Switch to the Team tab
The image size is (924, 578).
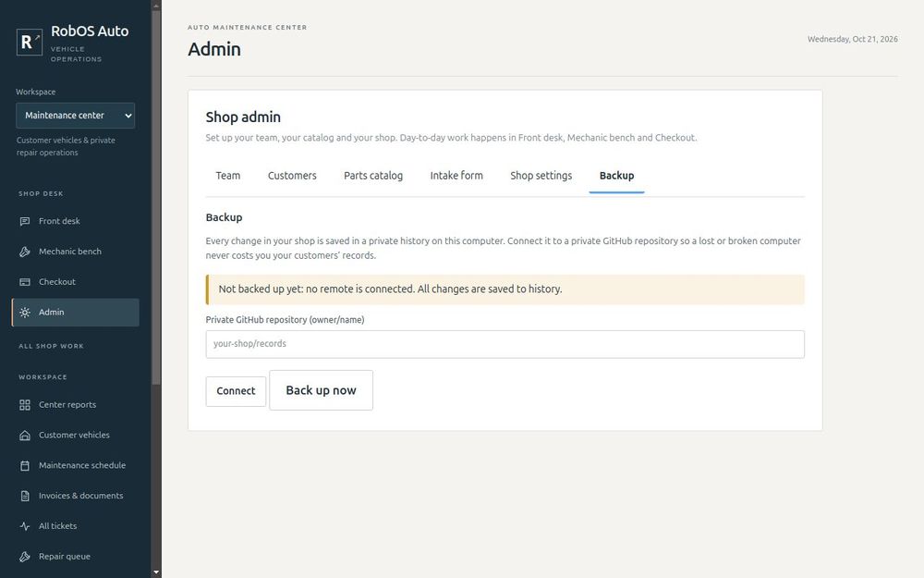228,176
